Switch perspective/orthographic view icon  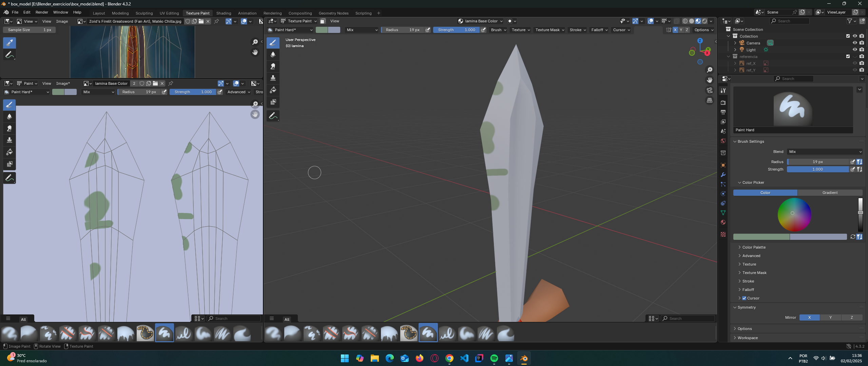(710, 100)
